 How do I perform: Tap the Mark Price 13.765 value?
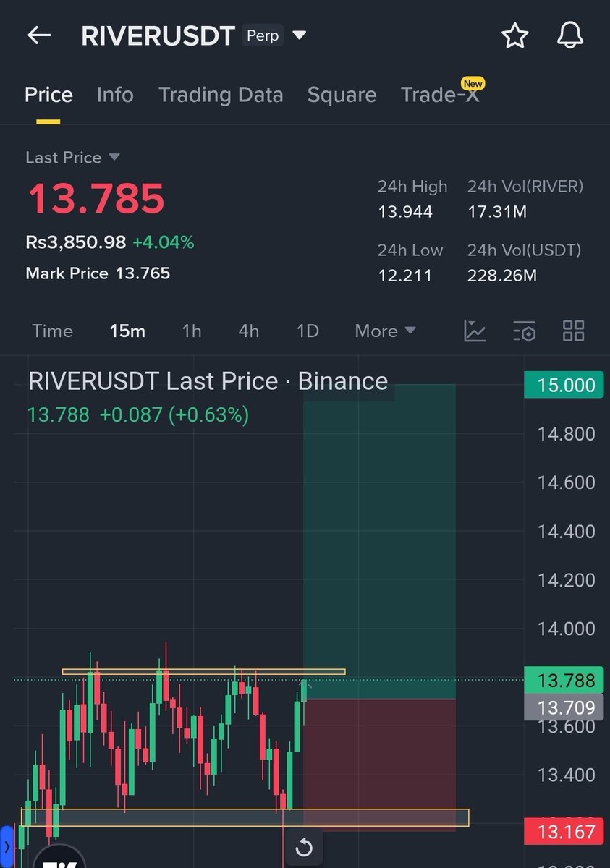(143, 273)
